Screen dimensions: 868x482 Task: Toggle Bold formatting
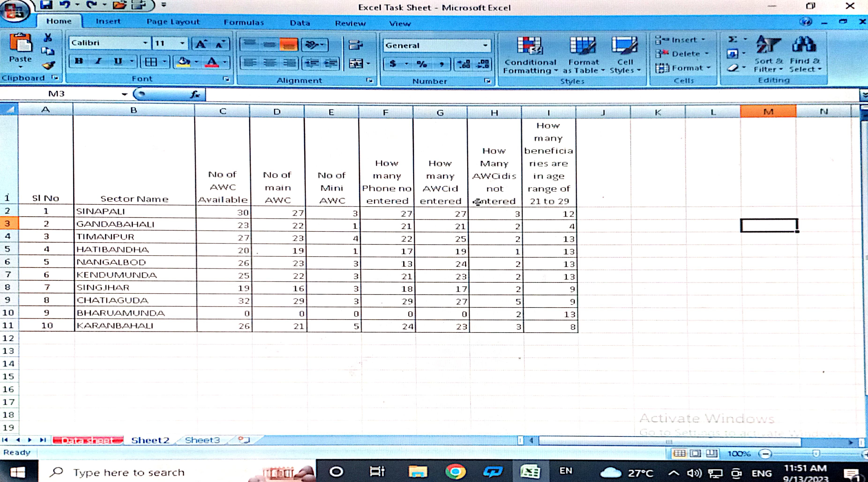point(79,61)
